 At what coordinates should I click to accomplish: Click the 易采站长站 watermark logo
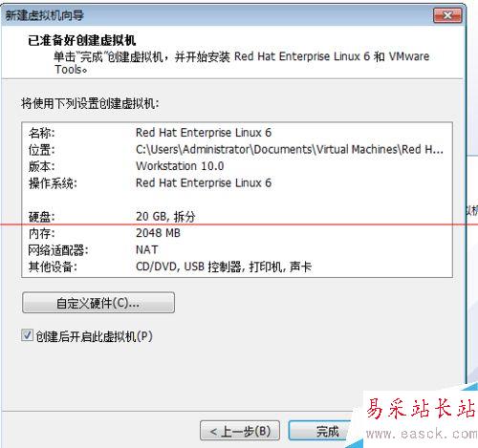[421, 408]
